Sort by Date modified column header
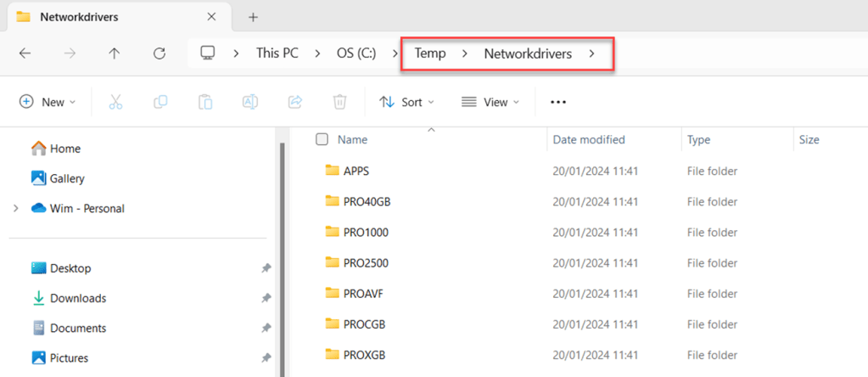 (x=589, y=139)
